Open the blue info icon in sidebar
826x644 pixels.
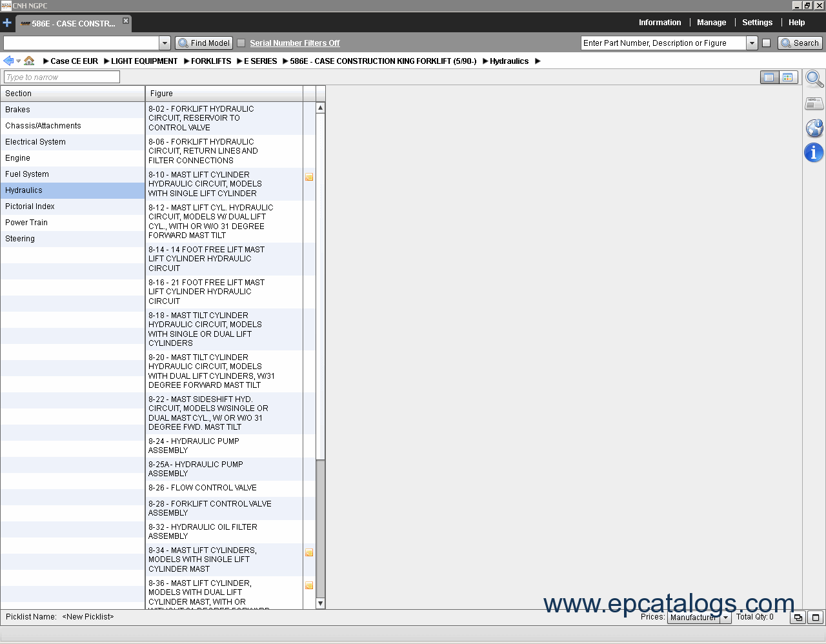coord(814,152)
